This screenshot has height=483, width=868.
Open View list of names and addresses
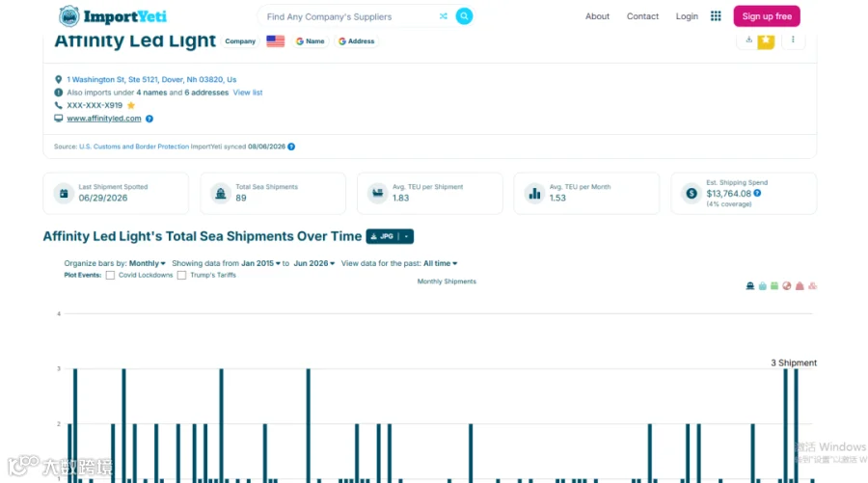(x=248, y=93)
